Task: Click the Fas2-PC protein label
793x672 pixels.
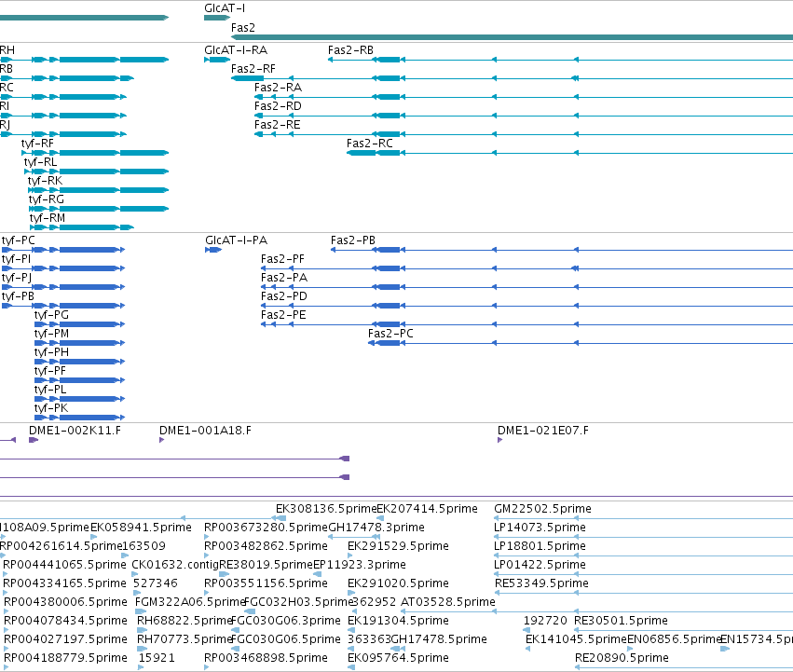Action: (390, 334)
